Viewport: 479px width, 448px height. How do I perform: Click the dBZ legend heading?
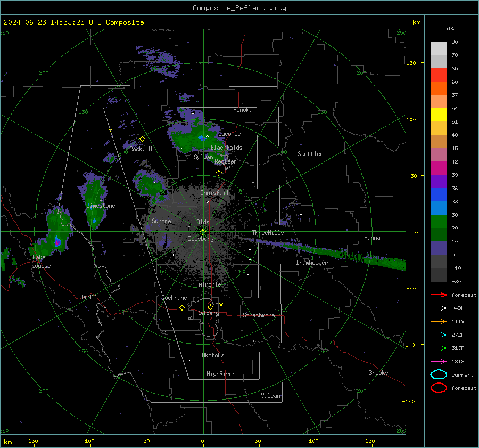click(x=451, y=29)
